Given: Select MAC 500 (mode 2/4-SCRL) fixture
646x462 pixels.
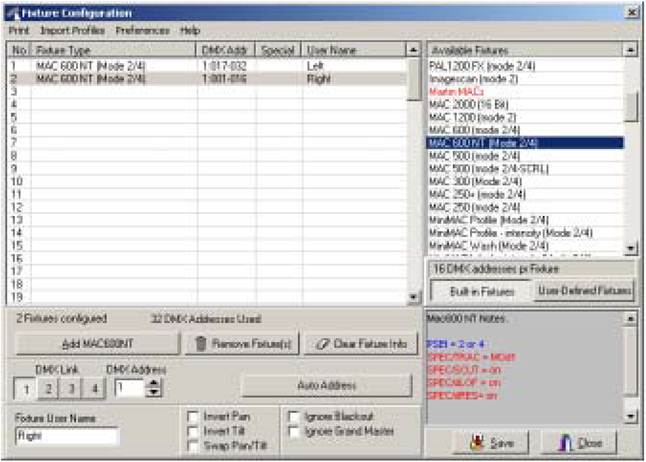Looking at the screenshot, I should [525, 169].
